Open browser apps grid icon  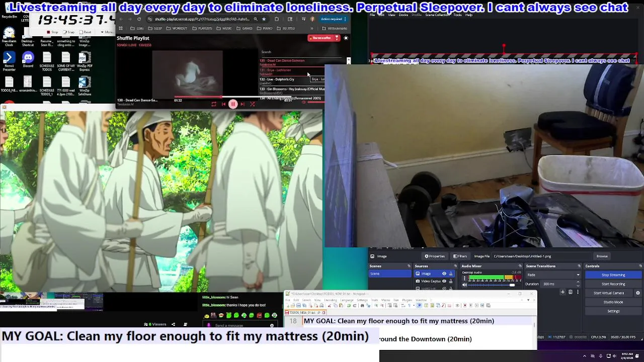tap(121, 29)
